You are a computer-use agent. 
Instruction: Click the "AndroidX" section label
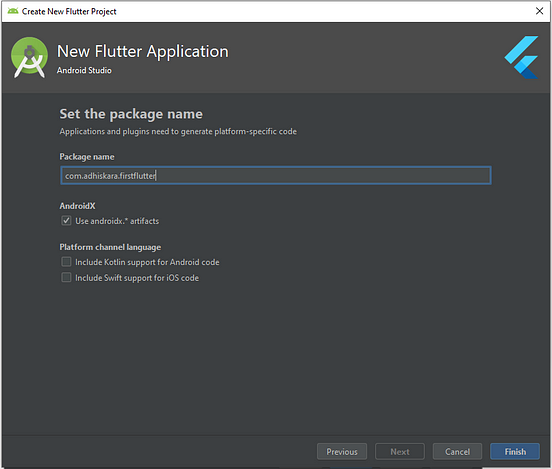point(77,206)
